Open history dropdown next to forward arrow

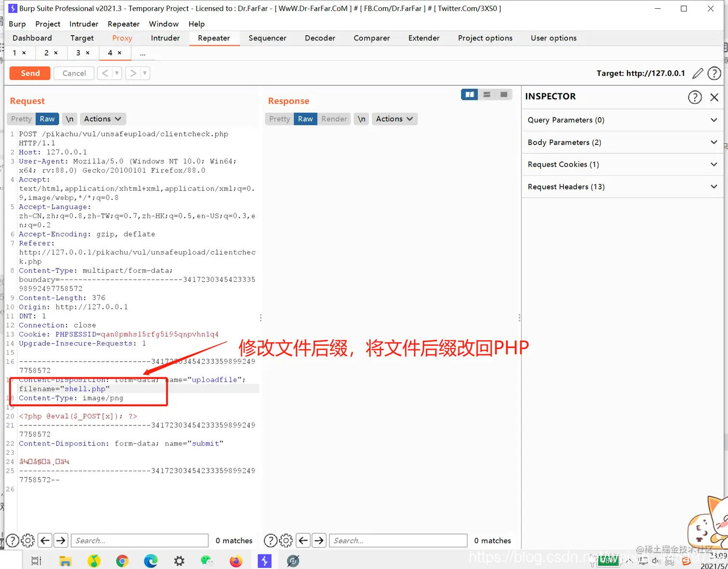[x=145, y=73]
